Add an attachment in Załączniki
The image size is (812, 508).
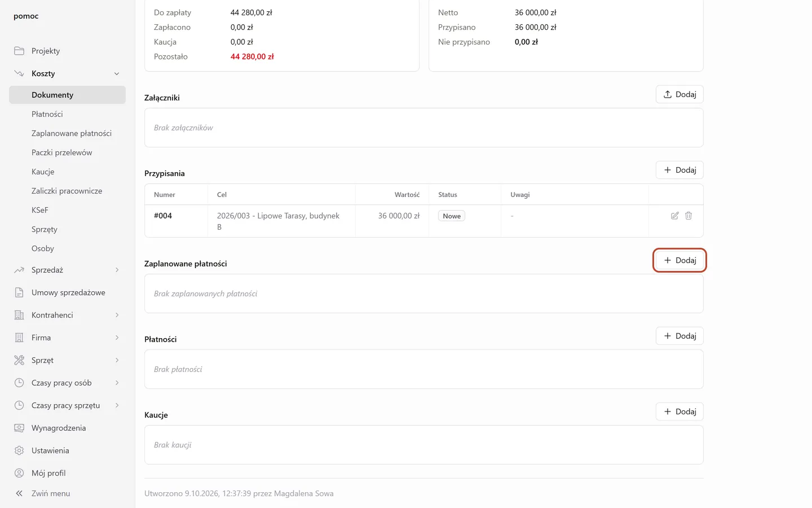pyautogui.click(x=679, y=94)
